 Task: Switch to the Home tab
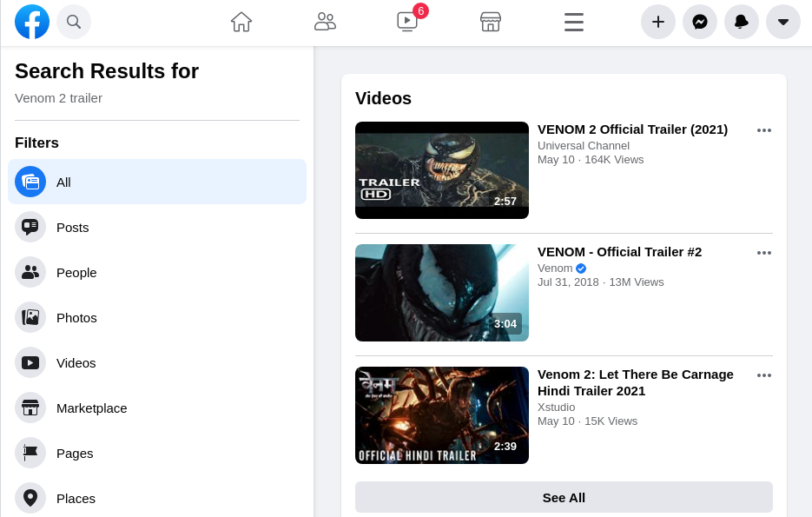[x=241, y=22]
